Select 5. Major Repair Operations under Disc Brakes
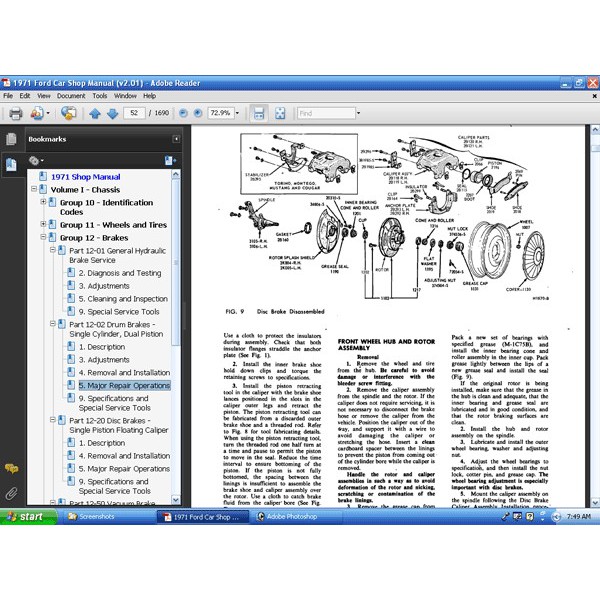Viewport: 600px width, 600px height. pos(124,469)
